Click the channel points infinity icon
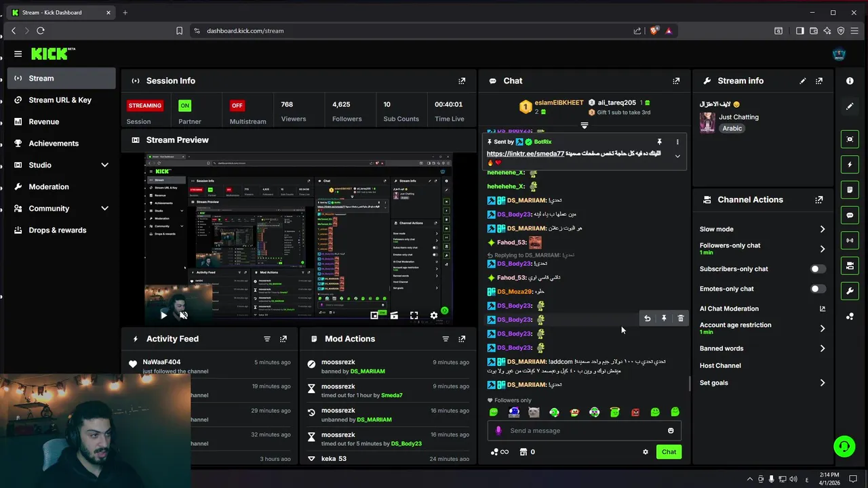This screenshot has width=868, height=488. pos(500,452)
